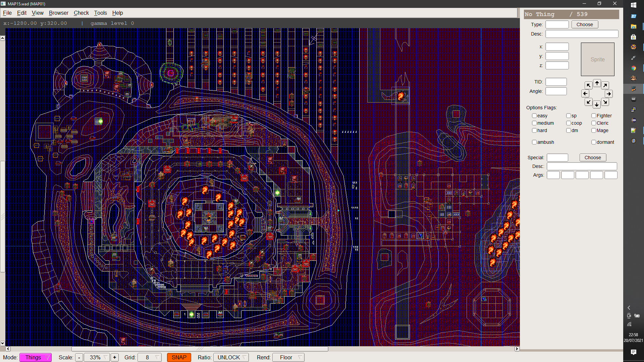Enable the hard skill flag
This screenshot has height=362, width=644.
tap(534, 130)
